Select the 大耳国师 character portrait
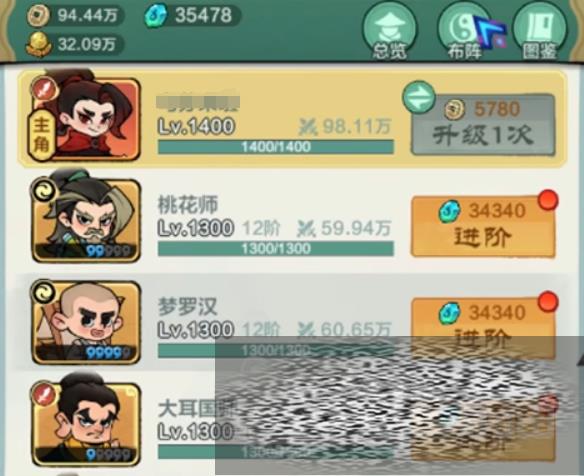This screenshot has height=476, width=584. click(86, 422)
